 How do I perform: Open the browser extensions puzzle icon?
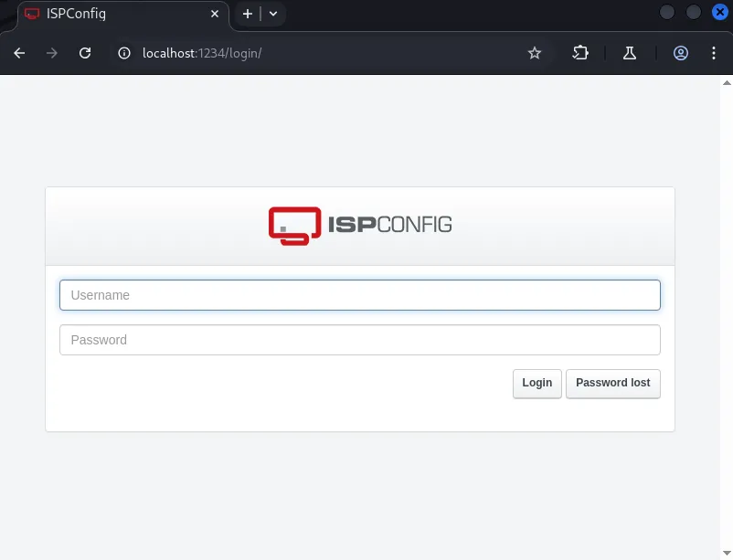(580, 53)
